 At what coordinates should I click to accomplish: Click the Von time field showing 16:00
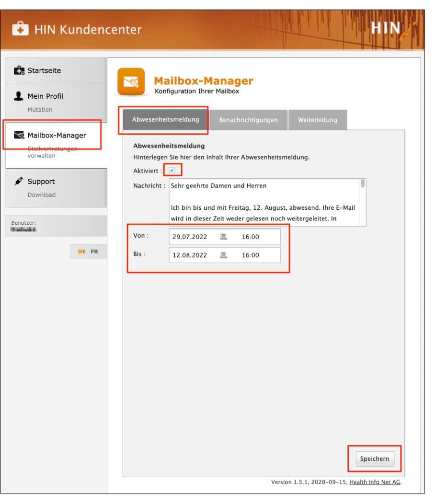pyautogui.click(x=250, y=236)
